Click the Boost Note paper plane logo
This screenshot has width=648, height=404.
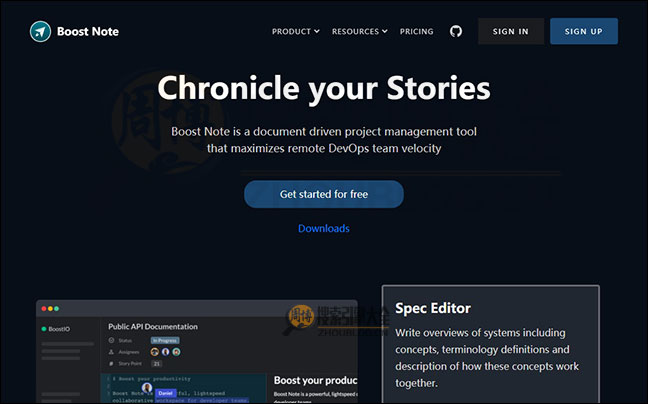click(40, 31)
